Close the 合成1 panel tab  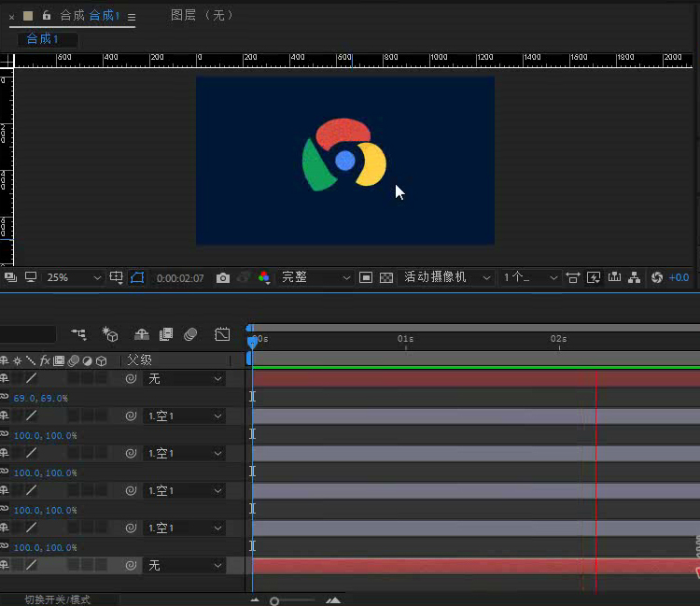tap(11, 17)
